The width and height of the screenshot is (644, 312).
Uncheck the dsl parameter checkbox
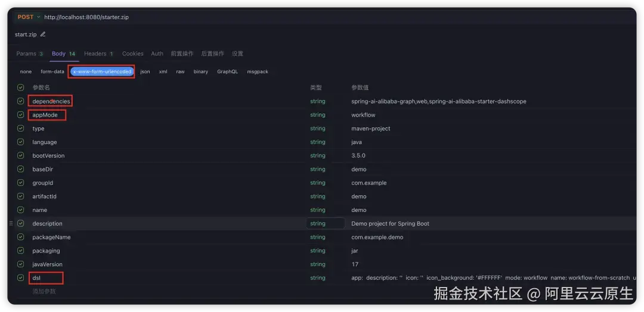tap(20, 277)
